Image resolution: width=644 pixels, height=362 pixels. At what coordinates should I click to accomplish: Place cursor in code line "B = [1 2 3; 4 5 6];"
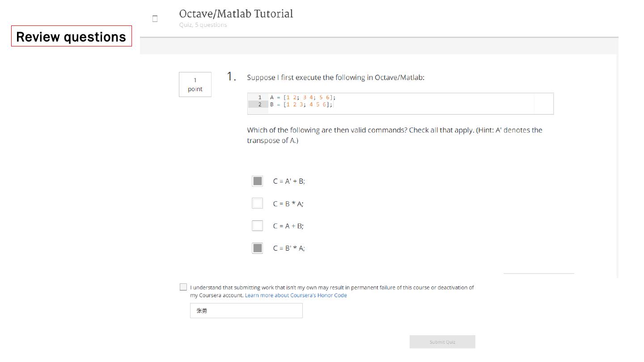[301, 105]
